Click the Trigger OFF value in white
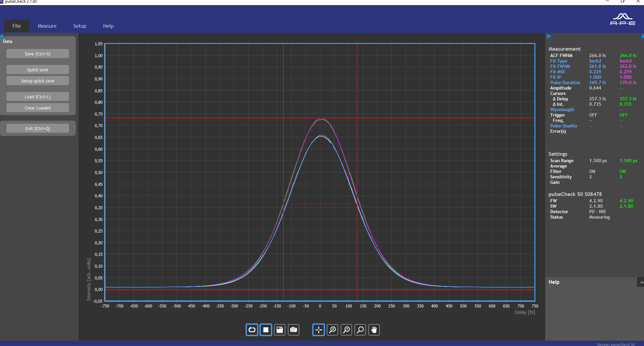Viewport: 644px width, 346px height. click(593, 115)
